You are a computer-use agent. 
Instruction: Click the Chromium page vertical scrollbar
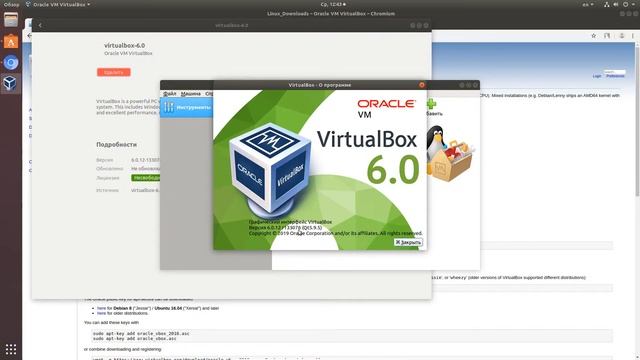coord(637,122)
